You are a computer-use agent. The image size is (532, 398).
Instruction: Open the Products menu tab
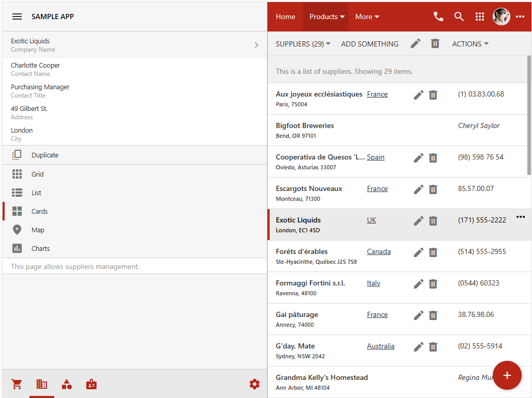tap(326, 17)
